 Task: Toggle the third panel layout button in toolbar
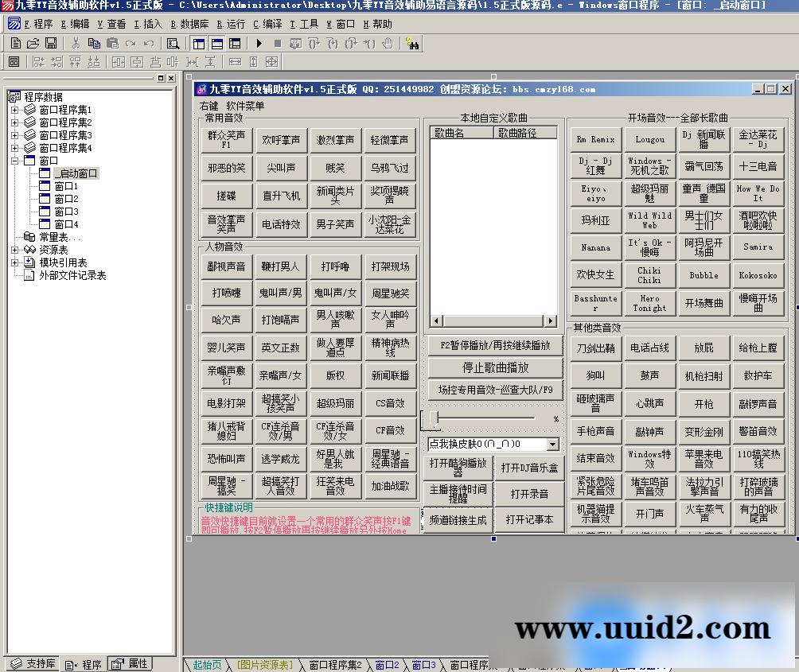pos(233,43)
